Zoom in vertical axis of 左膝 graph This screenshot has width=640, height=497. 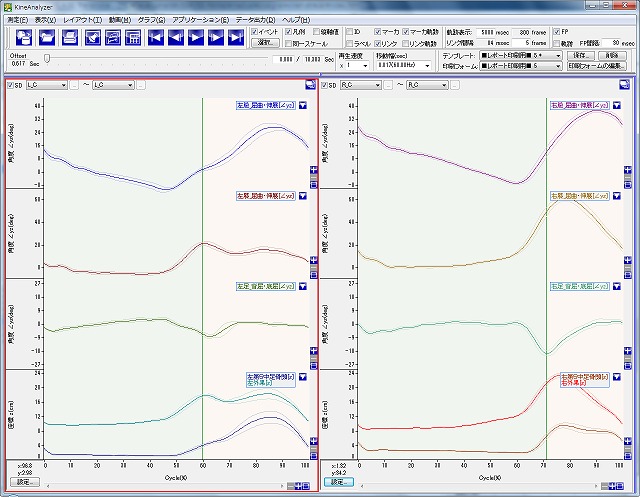[x=313, y=260]
